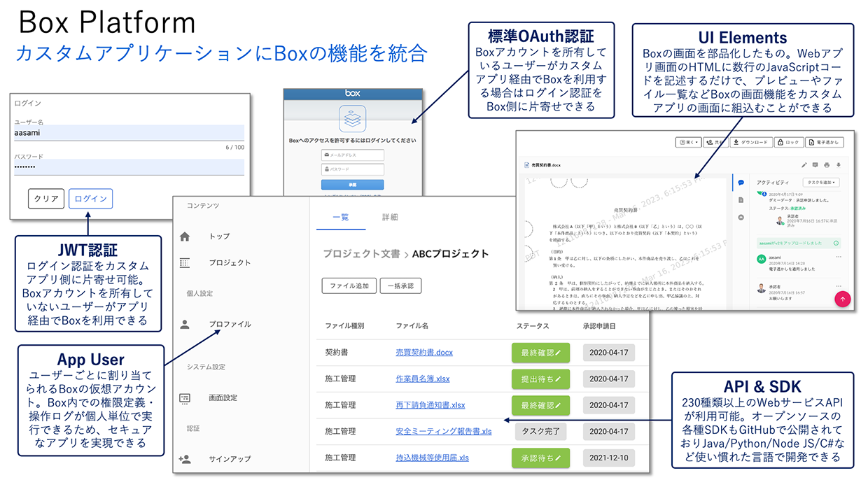Click the comment bubble icon in preview header

pyautogui.click(x=815, y=165)
